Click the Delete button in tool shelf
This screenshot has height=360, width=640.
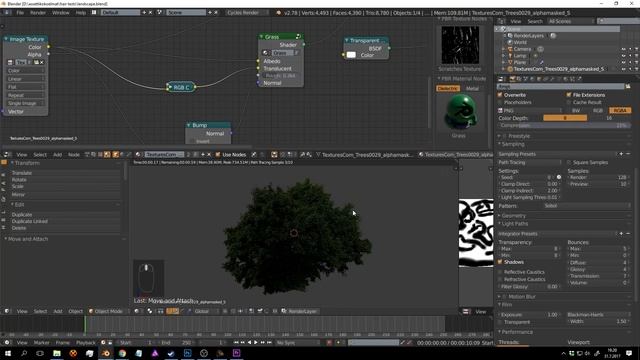(x=65, y=228)
